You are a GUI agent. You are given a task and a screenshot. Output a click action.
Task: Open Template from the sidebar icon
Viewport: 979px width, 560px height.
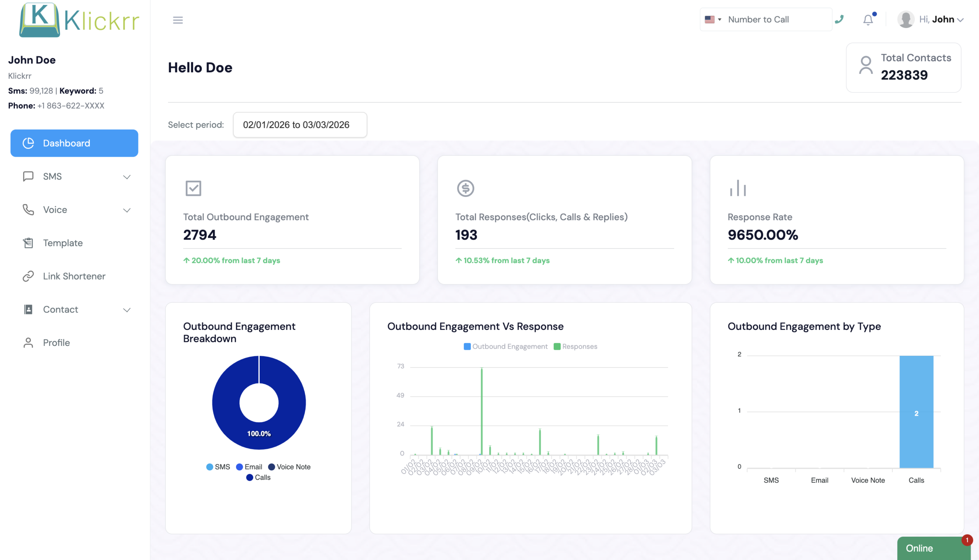28,243
